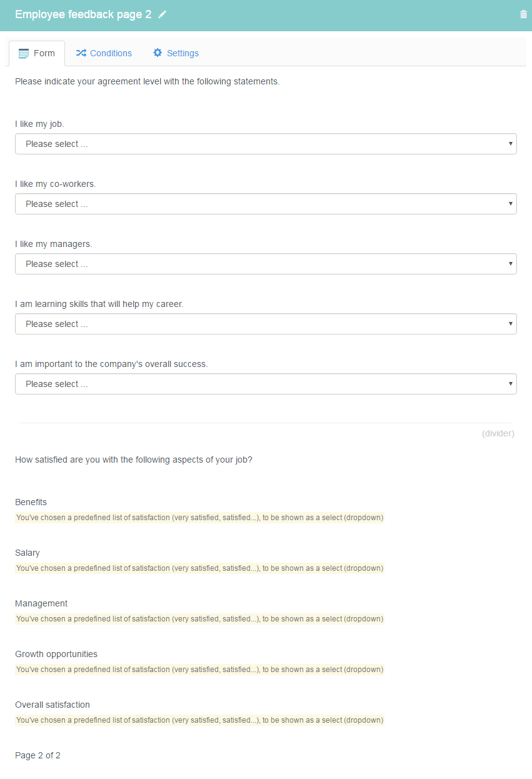
Task: Delete page using the trash icon
Action: click(x=523, y=14)
